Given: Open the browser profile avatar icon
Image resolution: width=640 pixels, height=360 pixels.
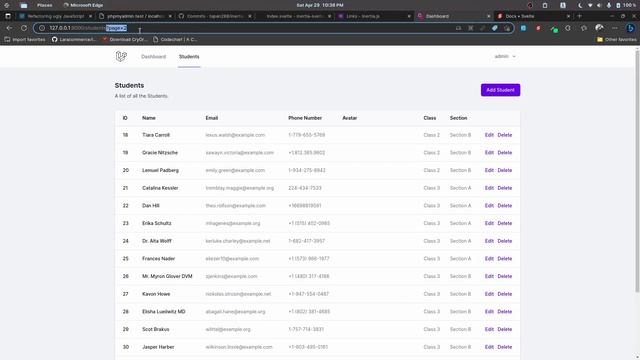Looking at the screenshot, I should click(599, 28).
